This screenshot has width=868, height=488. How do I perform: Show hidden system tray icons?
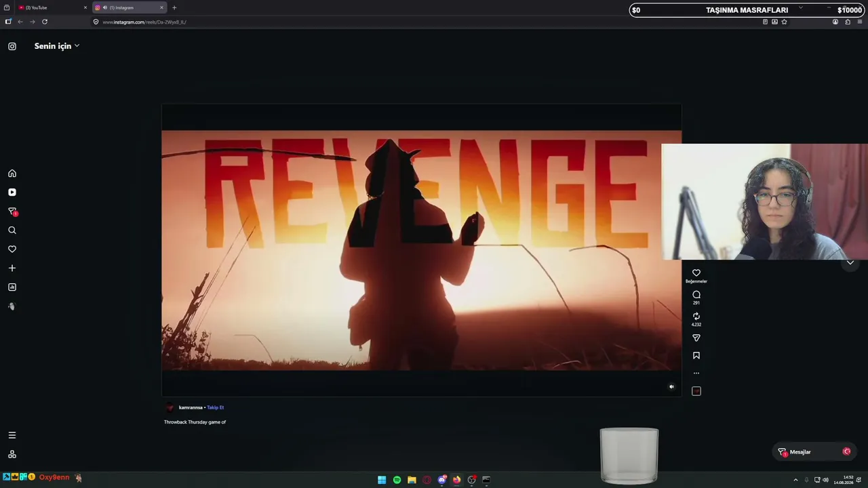795,480
